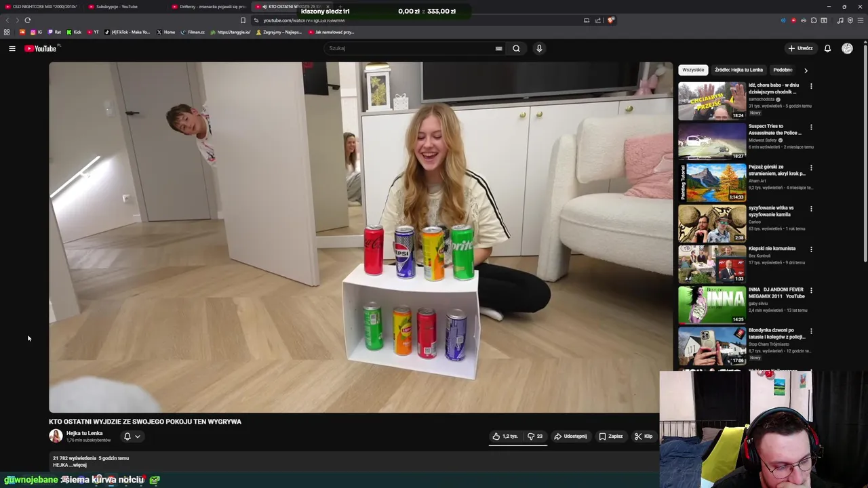Open browser main hamburger menu

861,20
